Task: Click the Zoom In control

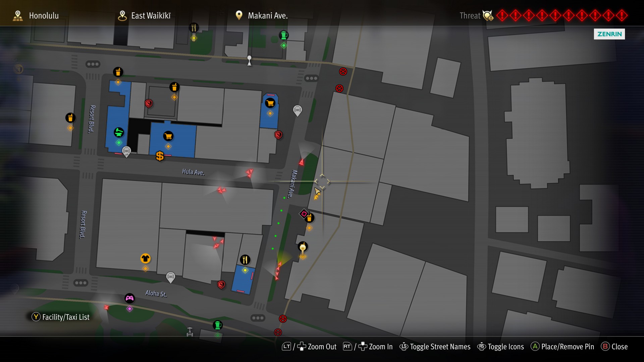Action: click(x=368, y=347)
